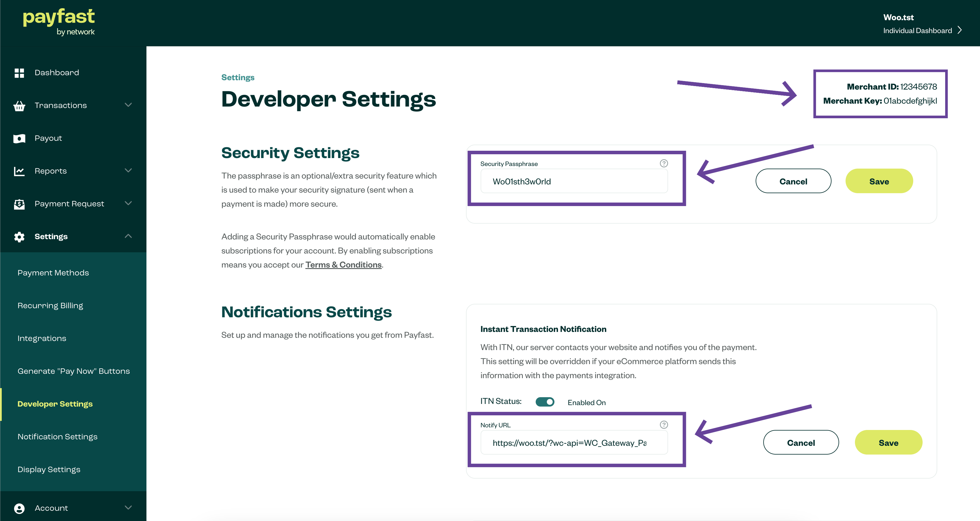Click the Settings gear icon
Screen dimensions: 980x521
click(x=19, y=237)
